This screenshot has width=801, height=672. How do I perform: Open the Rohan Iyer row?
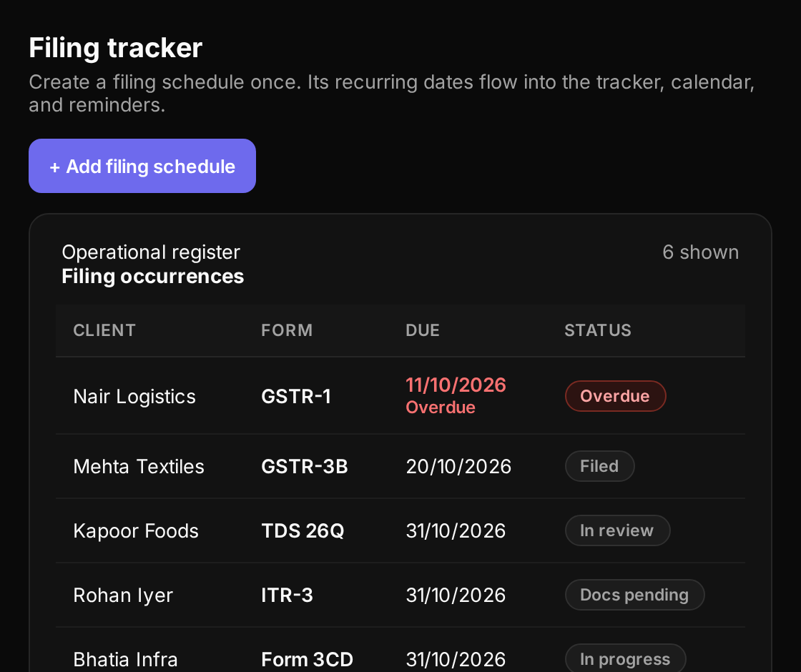pos(400,595)
